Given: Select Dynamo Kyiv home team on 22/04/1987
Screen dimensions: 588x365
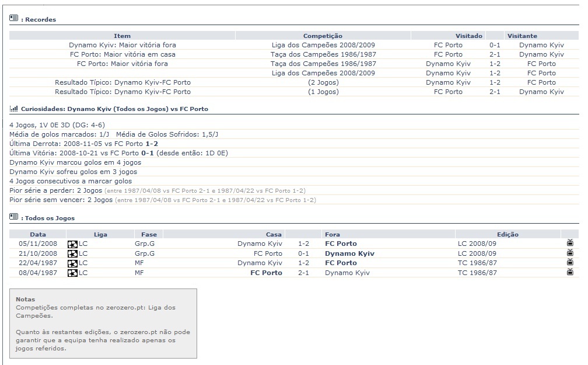Looking at the screenshot, I should [260, 263].
